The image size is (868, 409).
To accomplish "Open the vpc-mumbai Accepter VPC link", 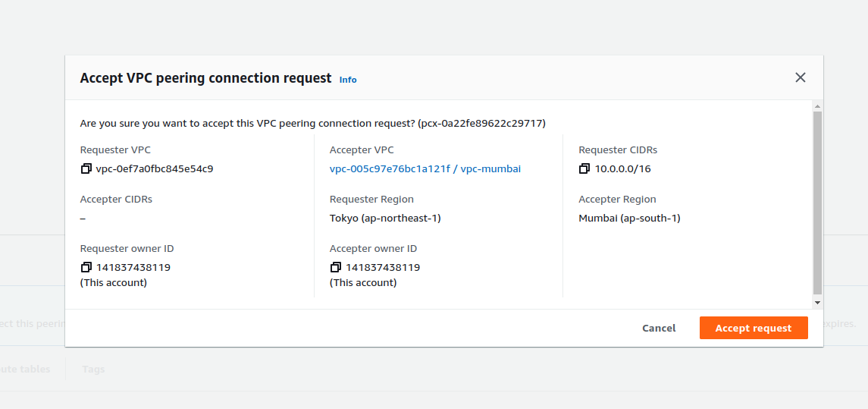I will (425, 168).
